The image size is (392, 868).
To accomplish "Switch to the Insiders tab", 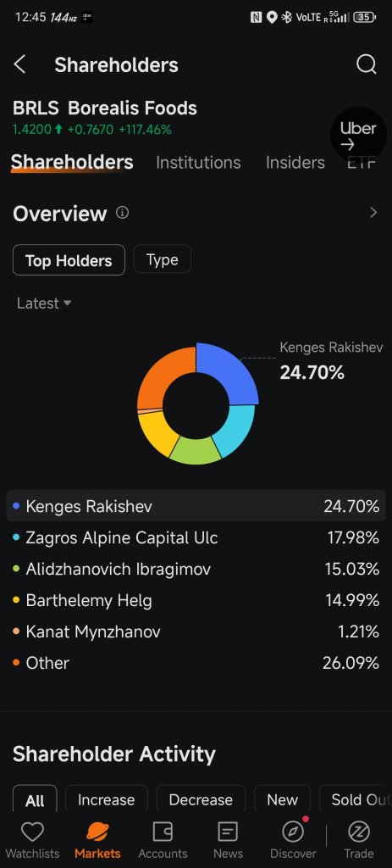I will coord(295,162).
